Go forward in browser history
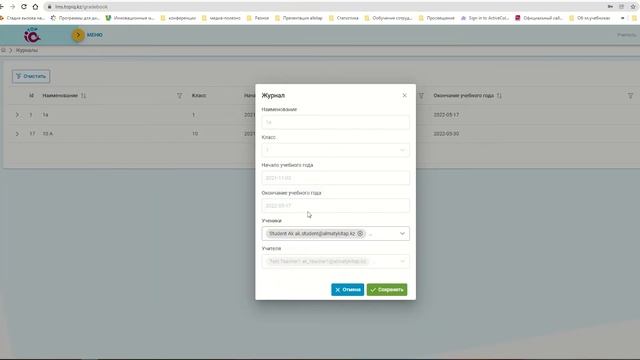640x360 pixels. click(x=12, y=7)
